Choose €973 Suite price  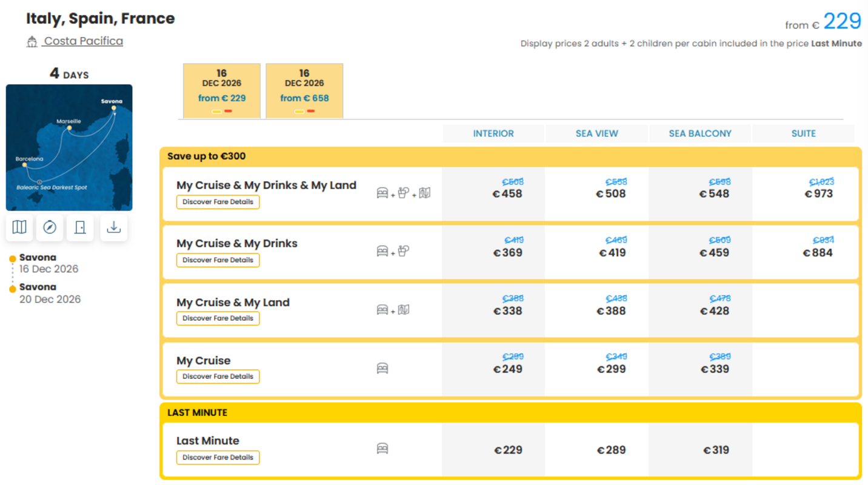click(x=818, y=194)
